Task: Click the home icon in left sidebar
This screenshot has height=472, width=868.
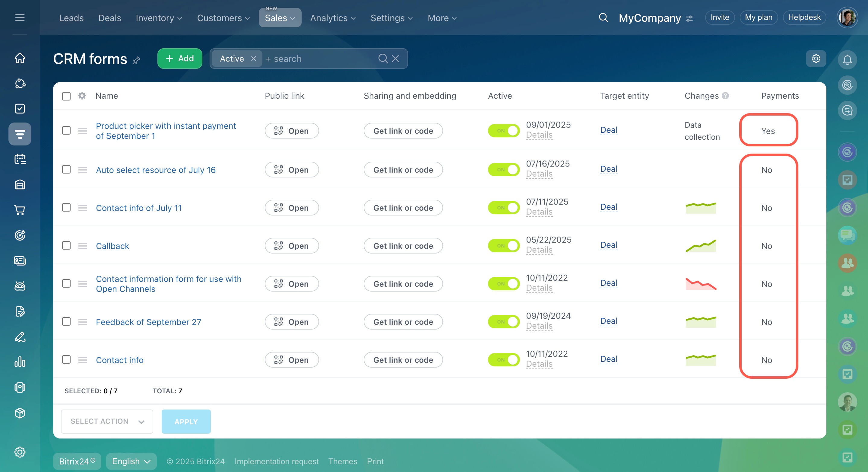Action: point(20,58)
